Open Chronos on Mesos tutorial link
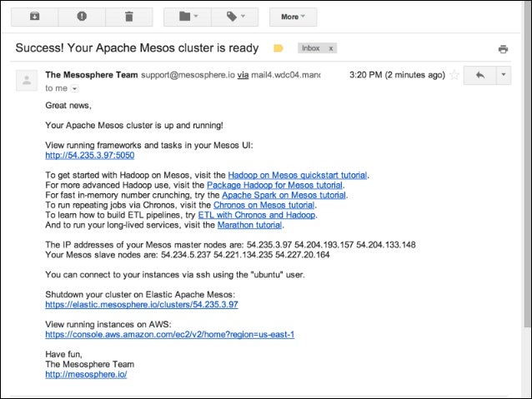The height and width of the screenshot is (399, 532). click(x=263, y=205)
